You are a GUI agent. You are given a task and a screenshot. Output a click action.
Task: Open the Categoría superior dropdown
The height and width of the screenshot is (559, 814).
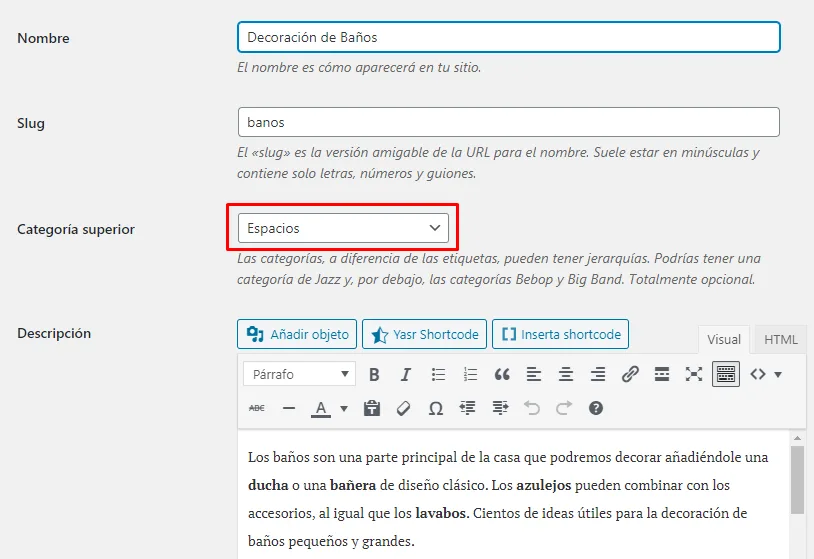point(343,228)
